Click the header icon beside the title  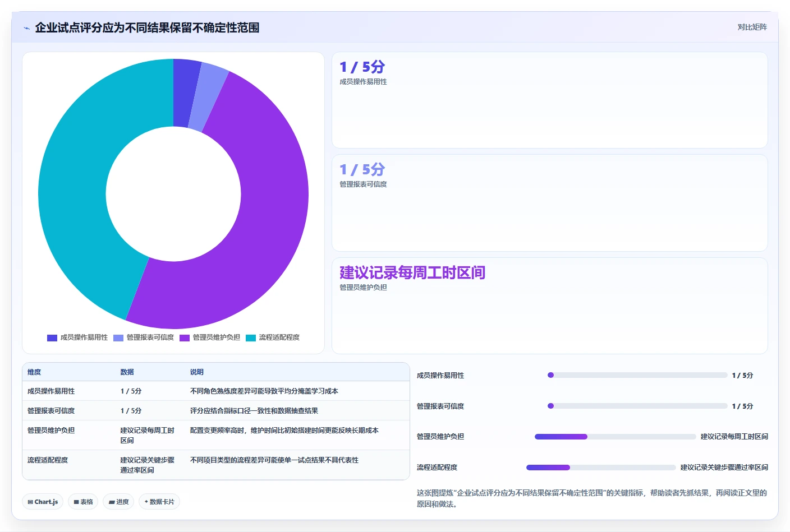pos(26,28)
